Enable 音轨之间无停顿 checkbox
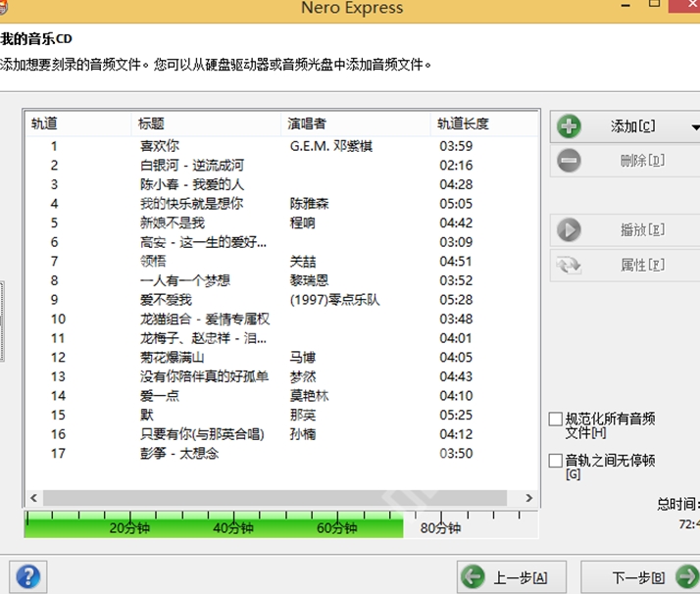This screenshot has height=594, width=700. pos(555,461)
